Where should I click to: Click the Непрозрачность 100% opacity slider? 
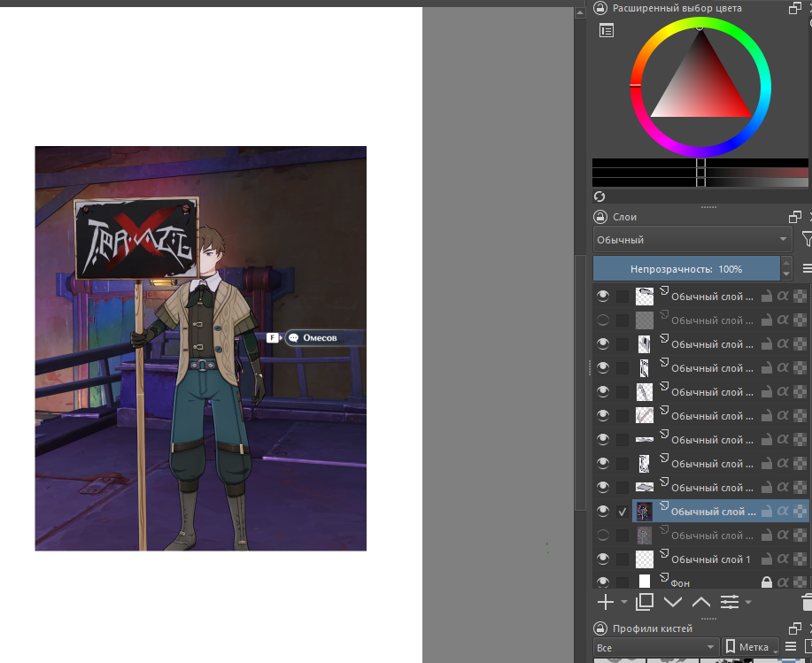pos(686,268)
